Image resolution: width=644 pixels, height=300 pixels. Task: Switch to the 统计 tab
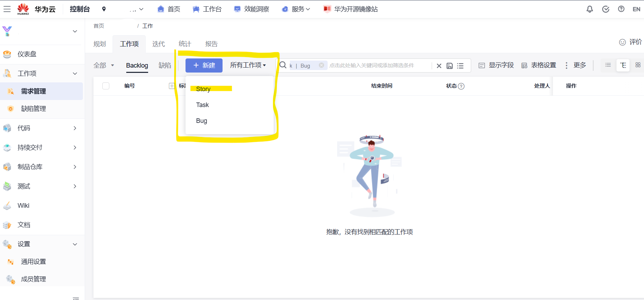tap(185, 44)
